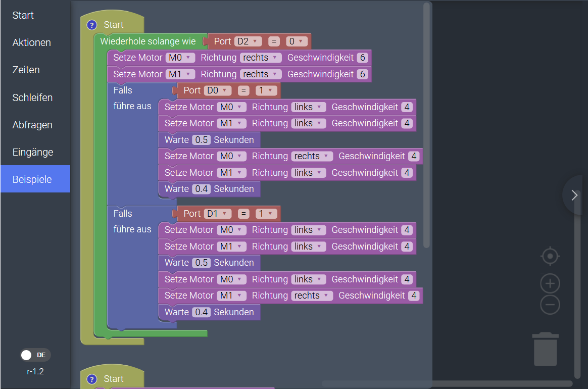Click the trash can icon
The width and height of the screenshot is (588, 392).
click(x=546, y=349)
